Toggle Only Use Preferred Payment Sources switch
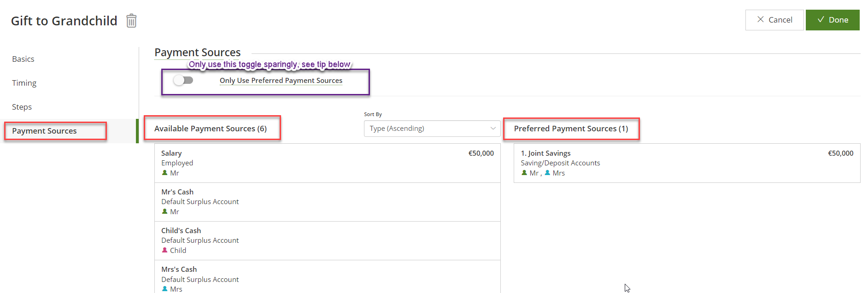This screenshot has height=293, width=868. click(183, 80)
